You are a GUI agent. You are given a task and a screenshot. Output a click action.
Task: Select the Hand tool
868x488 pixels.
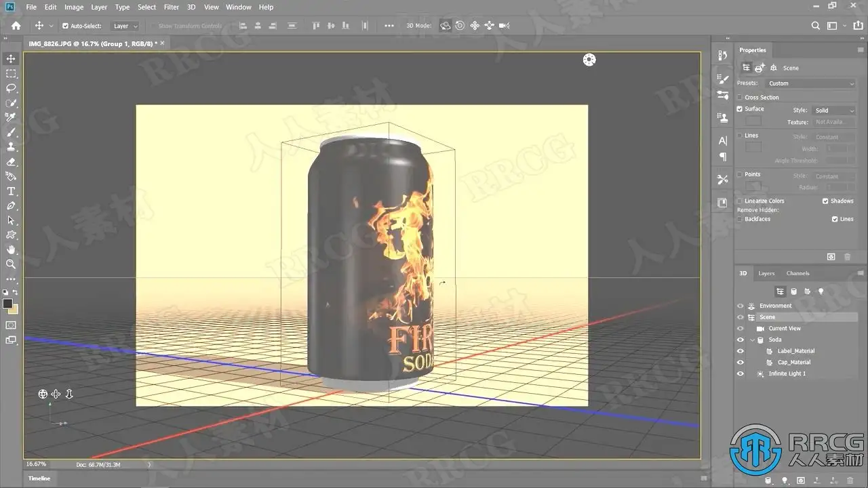pos(11,249)
